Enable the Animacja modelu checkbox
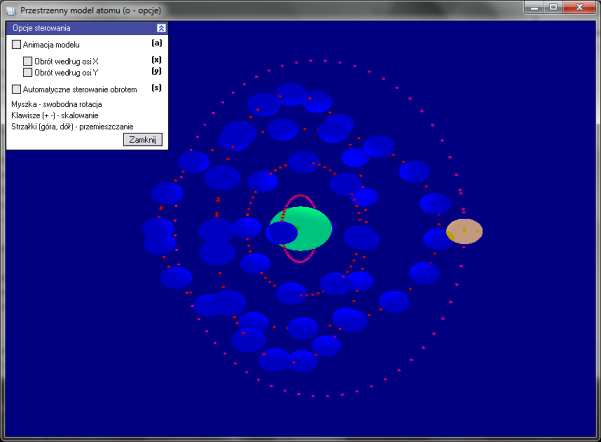601x442 pixels. tap(16, 44)
